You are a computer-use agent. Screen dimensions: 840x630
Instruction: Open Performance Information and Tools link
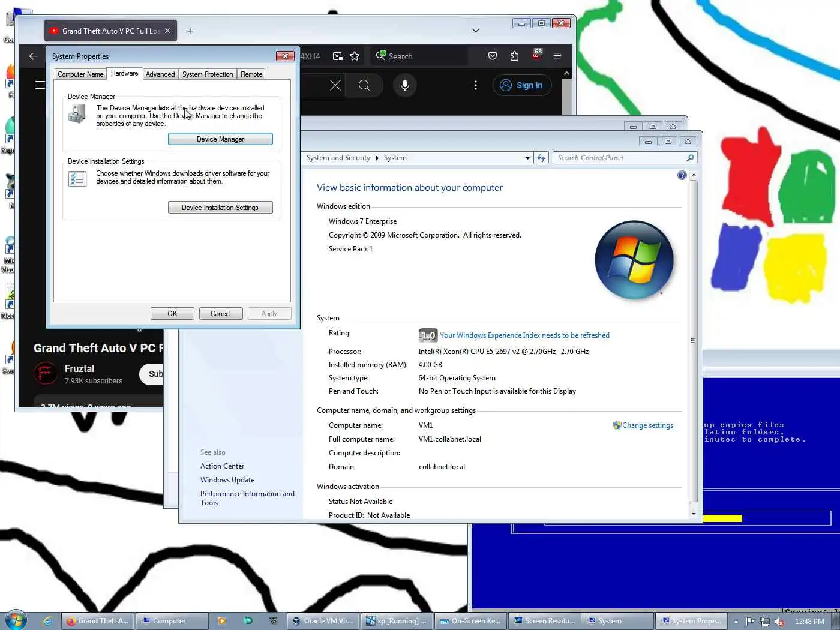(x=247, y=498)
